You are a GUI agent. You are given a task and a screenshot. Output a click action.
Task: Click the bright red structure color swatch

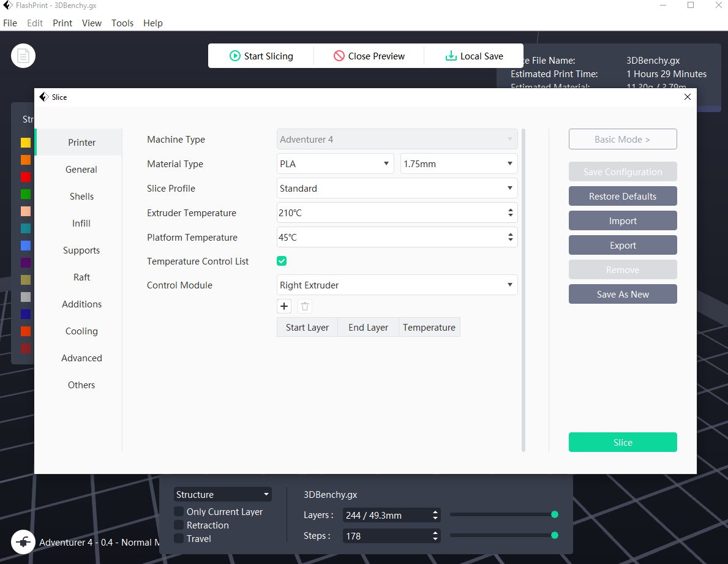coord(26,177)
